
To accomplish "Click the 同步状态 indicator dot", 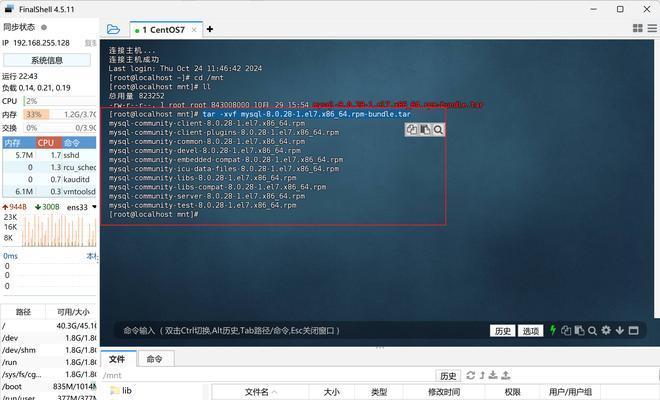I will click(x=44, y=27).
